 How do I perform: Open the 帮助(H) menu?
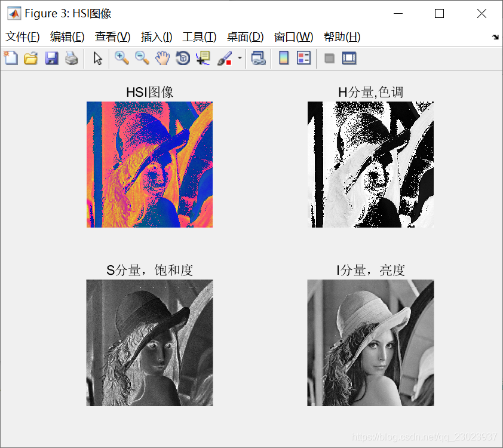point(342,37)
